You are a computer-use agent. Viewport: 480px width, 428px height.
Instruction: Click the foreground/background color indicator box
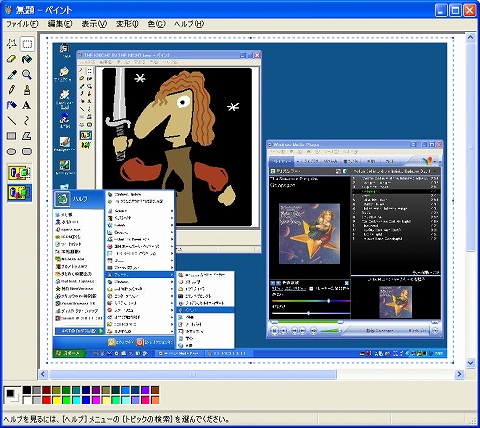[x=12, y=395]
